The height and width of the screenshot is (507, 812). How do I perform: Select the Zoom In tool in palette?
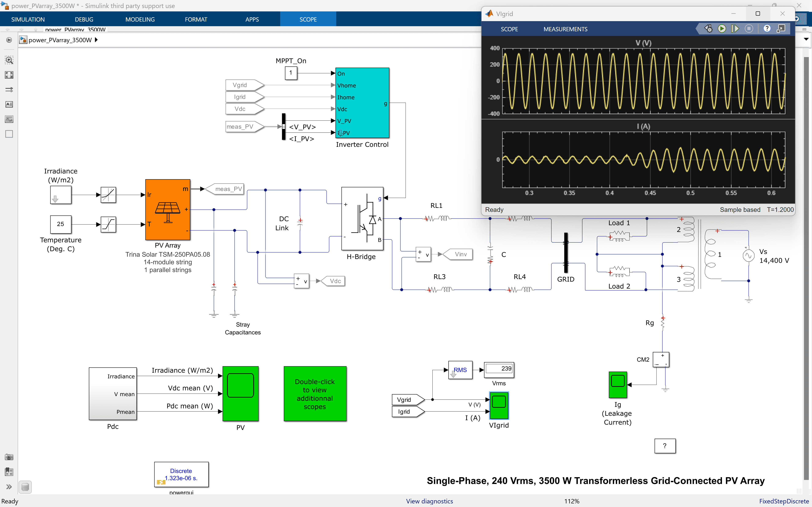point(9,60)
